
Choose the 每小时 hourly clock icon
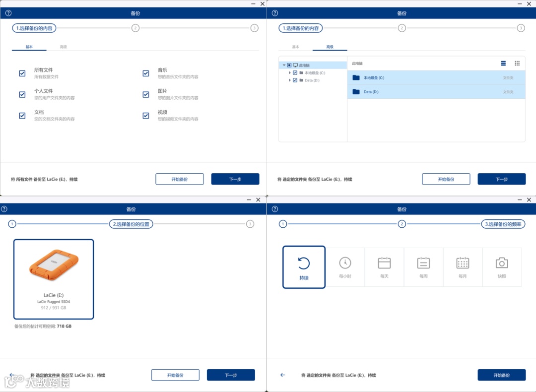coord(345,263)
